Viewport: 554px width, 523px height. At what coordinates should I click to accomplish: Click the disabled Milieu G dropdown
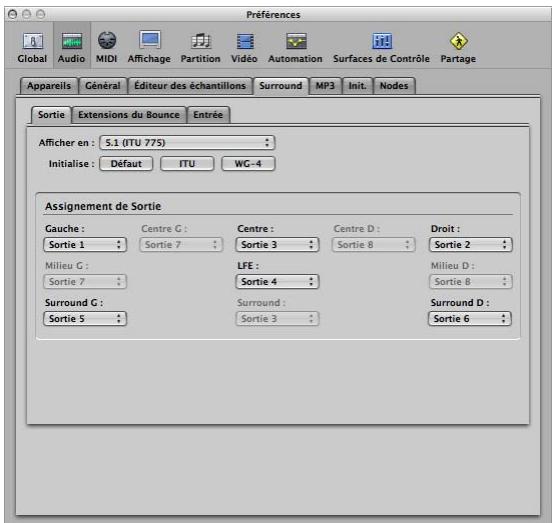pyautogui.click(x=85, y=282)
